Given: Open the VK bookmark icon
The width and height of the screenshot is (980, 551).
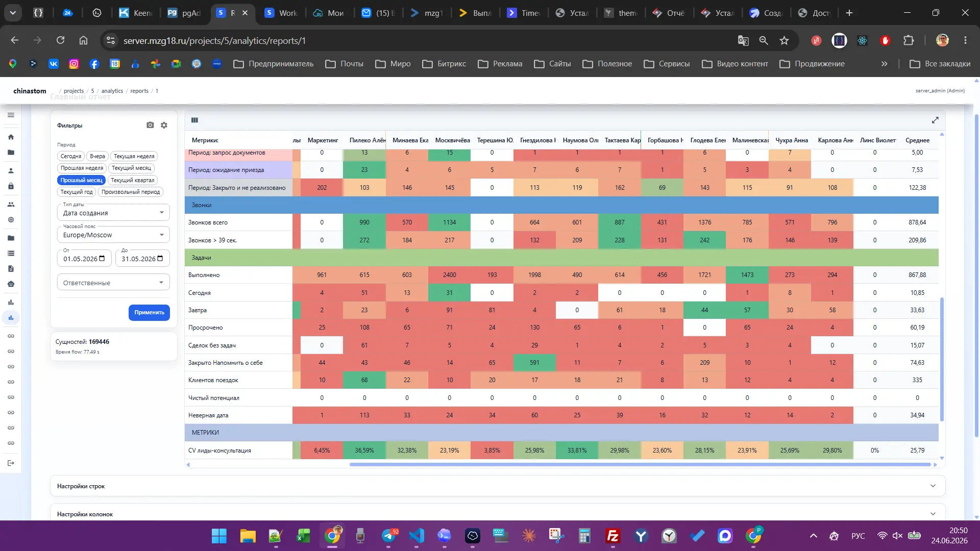Looking at the screenshot, I should click(54, 64).
